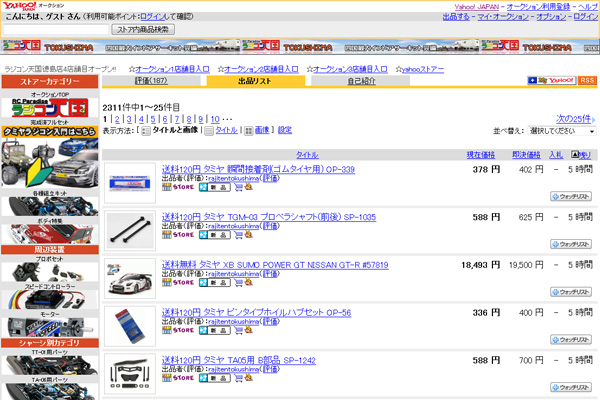Add OP-339 item to ウォッチリスト

point(571,196)
